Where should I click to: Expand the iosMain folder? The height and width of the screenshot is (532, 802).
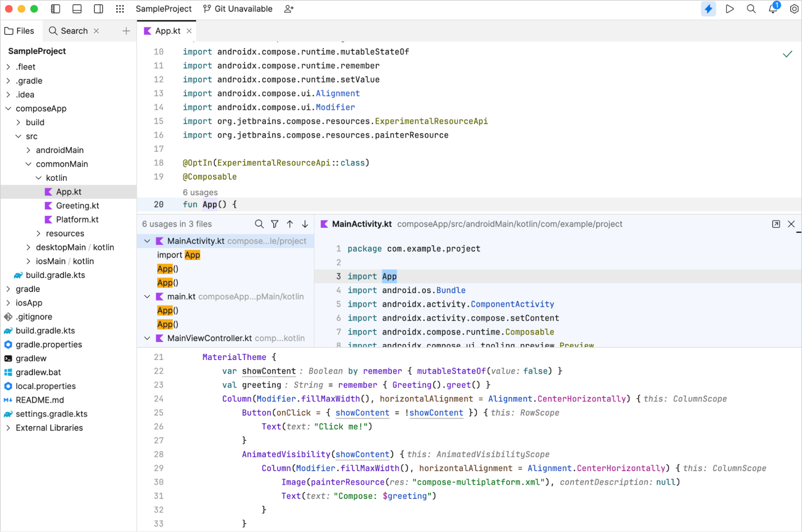[x=28, y=261]
